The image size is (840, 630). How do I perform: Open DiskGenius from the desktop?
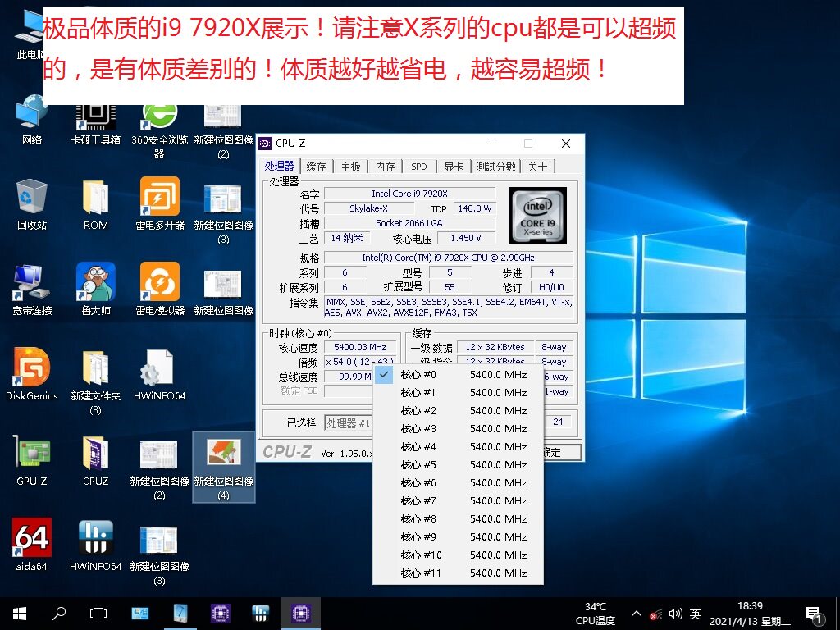[x=32, y=374]
